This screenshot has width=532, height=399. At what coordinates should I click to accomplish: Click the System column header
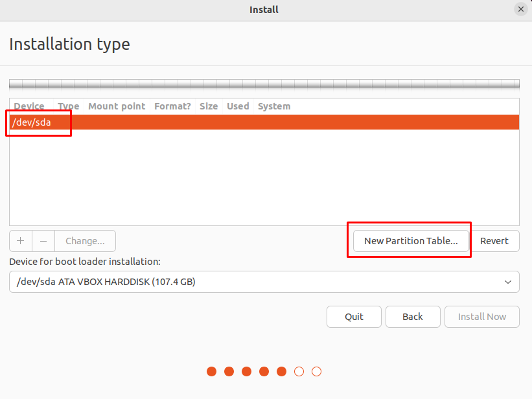[x=274, y=106]
